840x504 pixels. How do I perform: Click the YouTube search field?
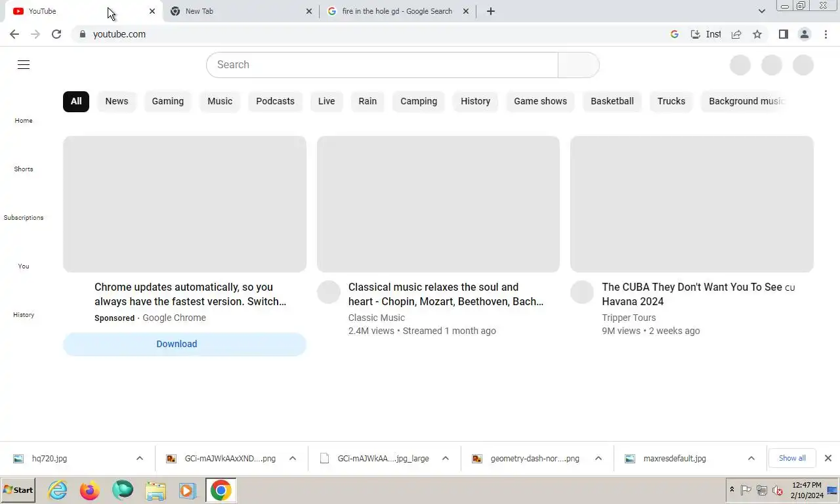pos(382,65)
